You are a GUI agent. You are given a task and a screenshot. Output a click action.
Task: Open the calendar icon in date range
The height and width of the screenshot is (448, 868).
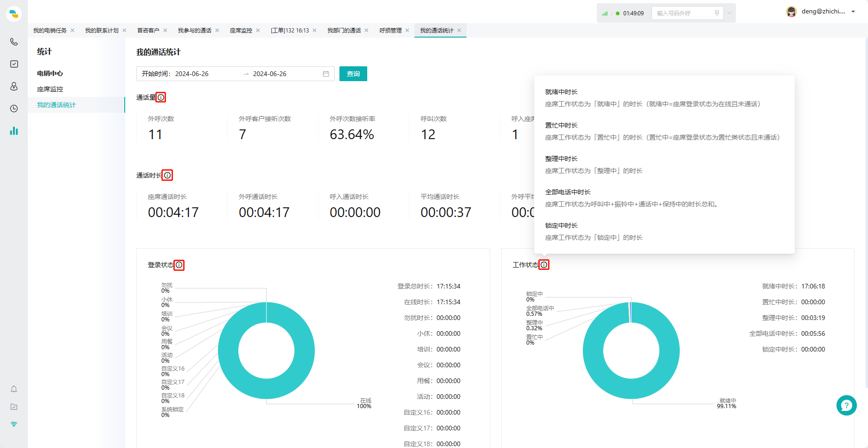point(326,74)
